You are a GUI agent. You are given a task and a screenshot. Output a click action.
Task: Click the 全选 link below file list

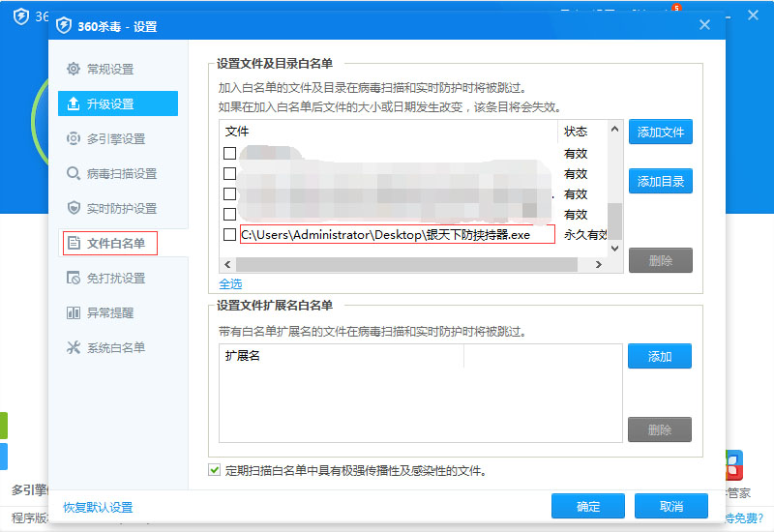pyautogui.click(x=230, y=283)
